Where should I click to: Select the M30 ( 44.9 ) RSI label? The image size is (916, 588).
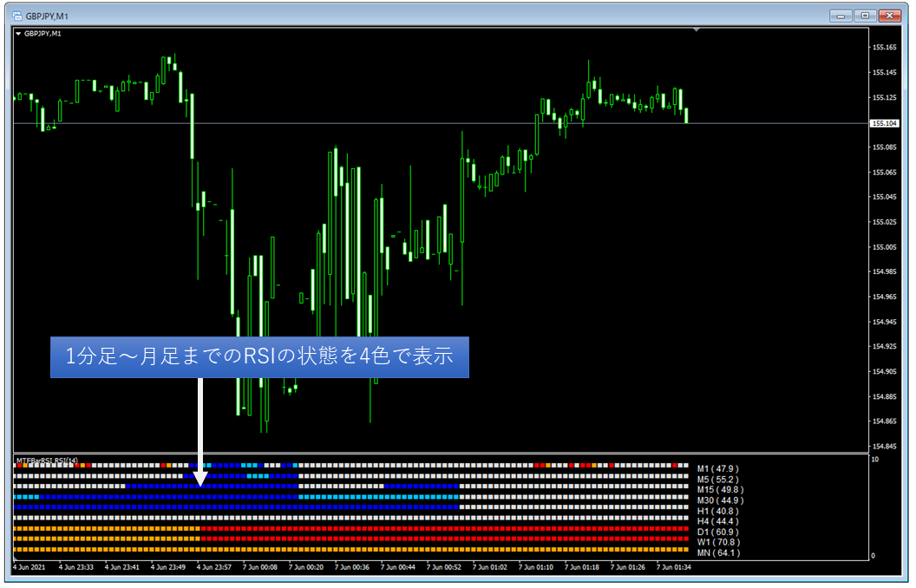tap(720, 500)
